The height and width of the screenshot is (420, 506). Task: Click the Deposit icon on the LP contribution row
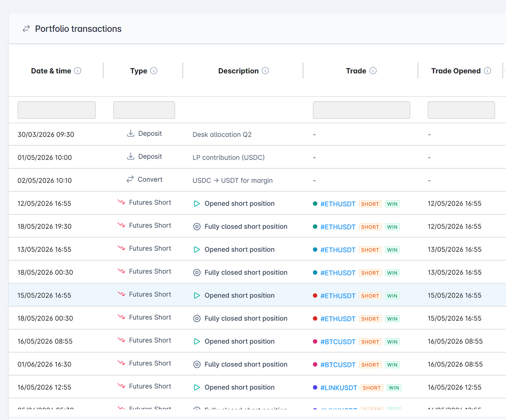coord(131,156)
